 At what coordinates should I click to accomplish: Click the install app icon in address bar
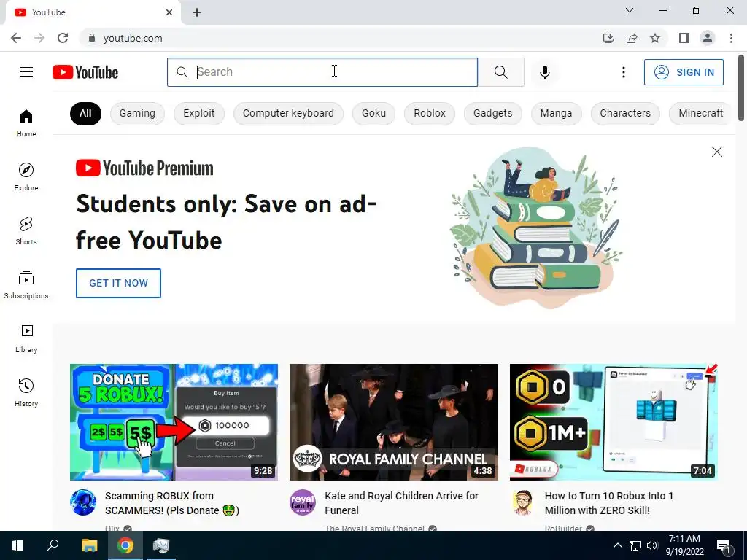point(608,38)
